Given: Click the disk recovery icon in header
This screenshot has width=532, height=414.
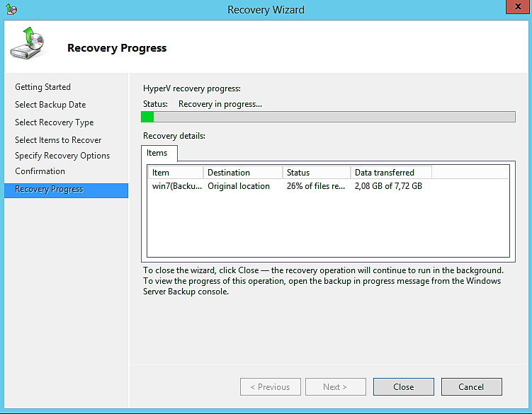Looking at the screenshot, I should pyautogui.click(x=28, y=43).
